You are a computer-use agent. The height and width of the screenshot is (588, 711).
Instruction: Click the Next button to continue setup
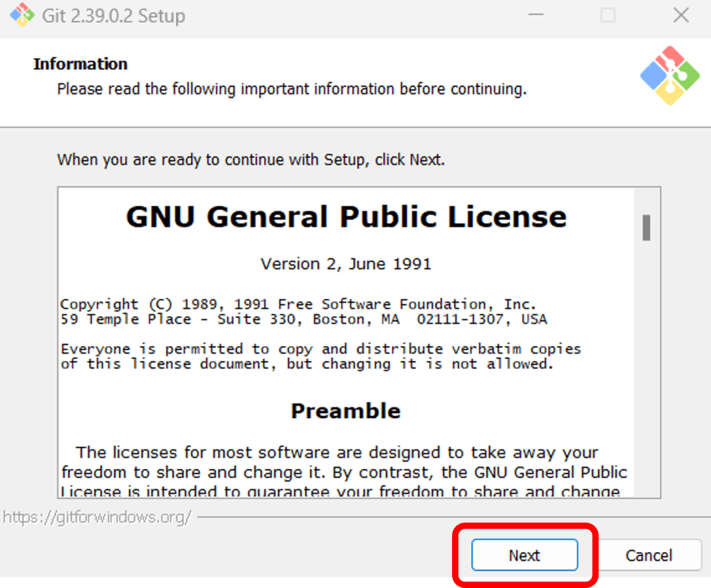coord(524,555)
